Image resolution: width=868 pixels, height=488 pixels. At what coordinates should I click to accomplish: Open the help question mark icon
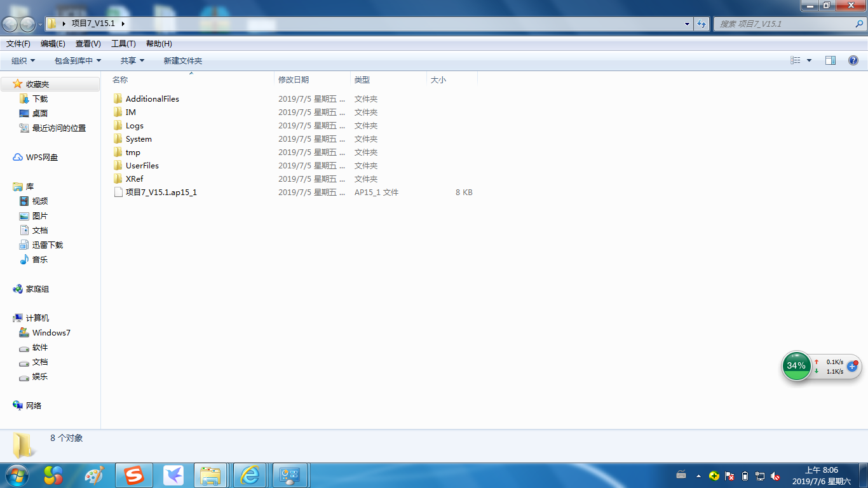pyautogui.click(x=853, y=60)
